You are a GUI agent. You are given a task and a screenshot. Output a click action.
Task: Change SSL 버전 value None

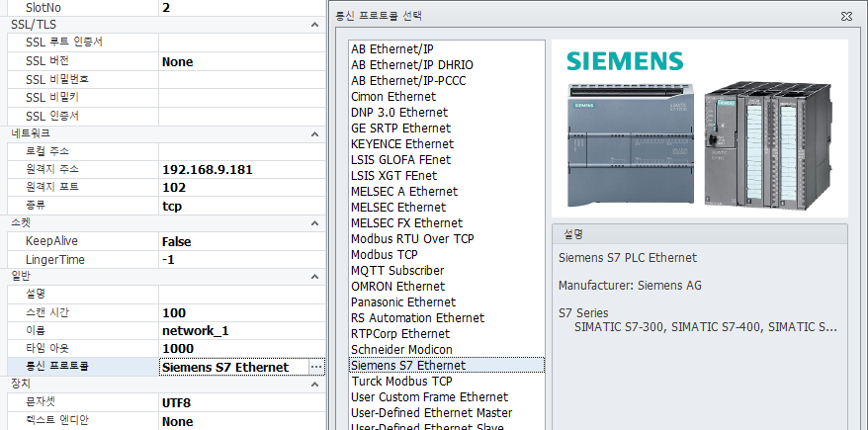point(242,61)
